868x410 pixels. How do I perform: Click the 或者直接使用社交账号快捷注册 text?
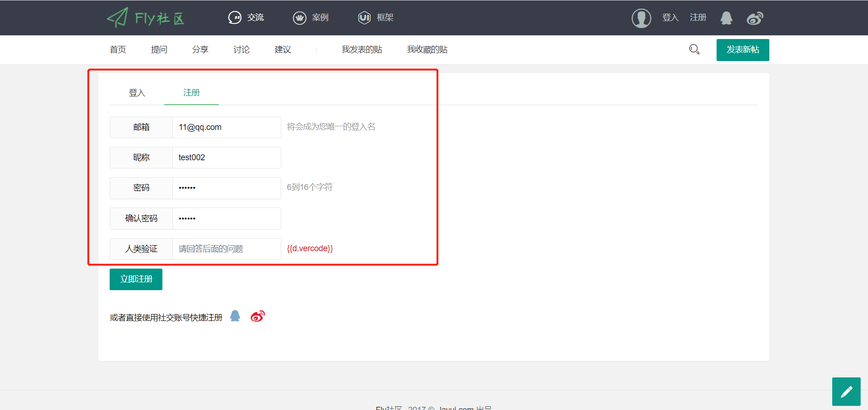[166, 317]
